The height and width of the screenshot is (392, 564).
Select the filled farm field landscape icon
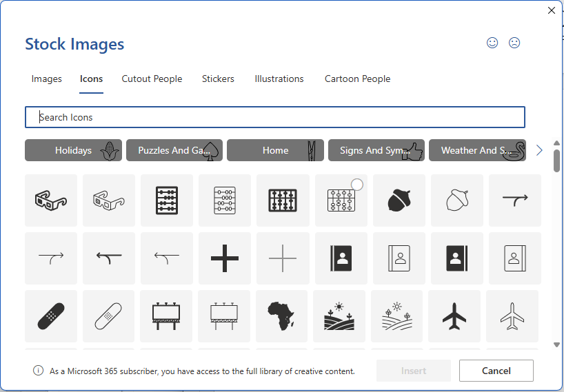[x=339, y=316]
